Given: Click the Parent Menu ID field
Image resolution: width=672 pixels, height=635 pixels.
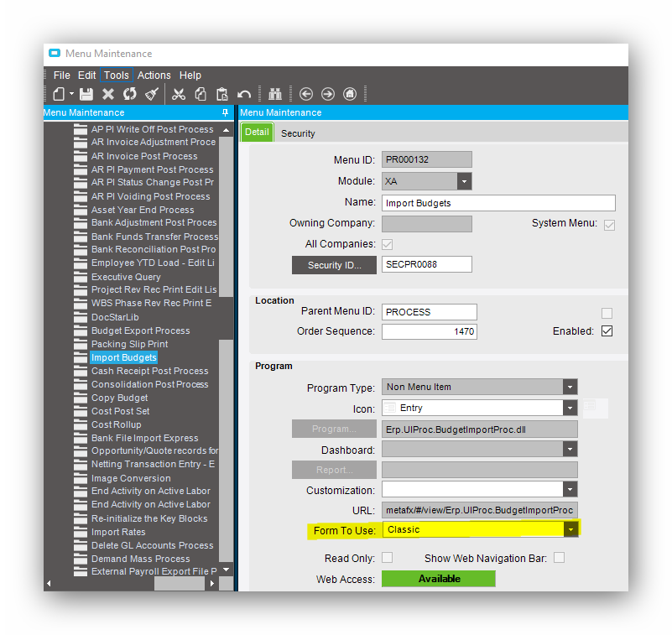Looking at the screenshot, I should (430, 312).
